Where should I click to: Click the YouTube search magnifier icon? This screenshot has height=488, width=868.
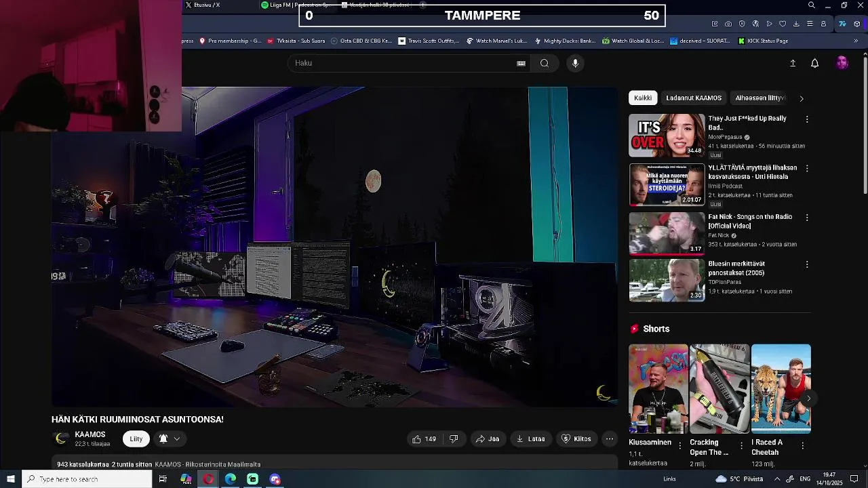[544, 63]
